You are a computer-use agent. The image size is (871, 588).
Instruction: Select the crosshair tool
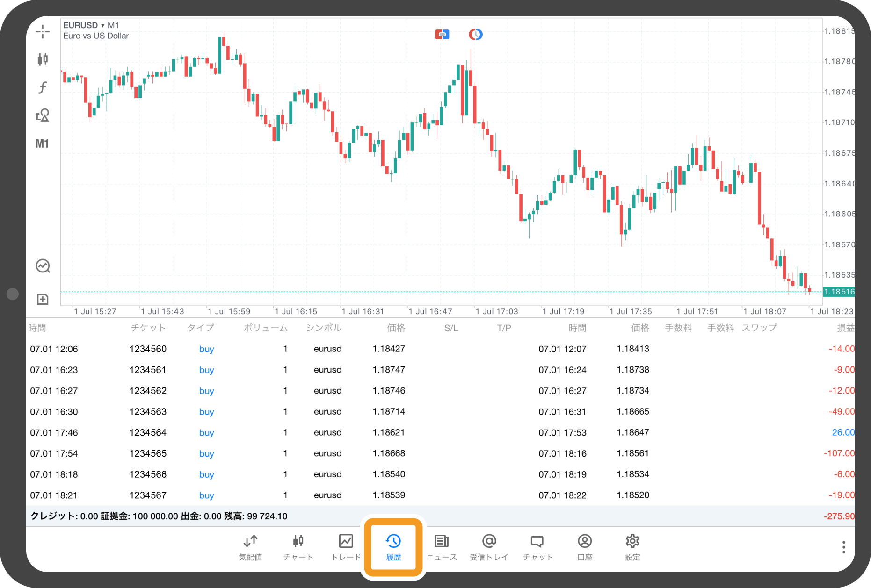(x=43, y=32)
